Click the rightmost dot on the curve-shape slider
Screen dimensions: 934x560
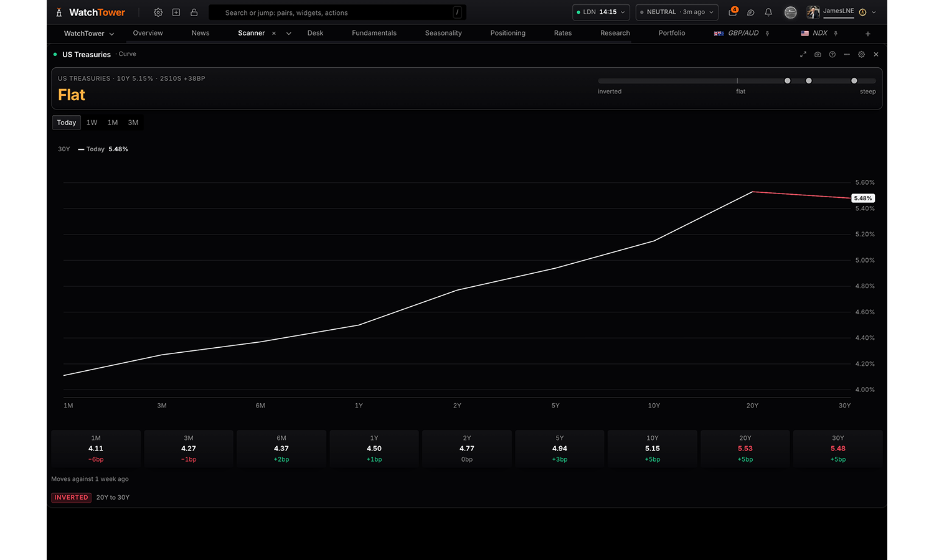pyautogui.click(x=854, y=81)
